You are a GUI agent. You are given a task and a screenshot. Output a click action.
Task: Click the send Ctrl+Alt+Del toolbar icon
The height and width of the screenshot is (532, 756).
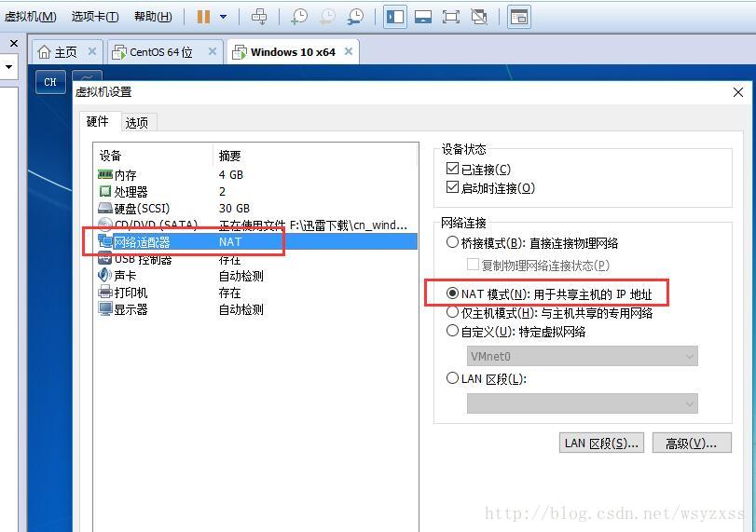[259, 17]
